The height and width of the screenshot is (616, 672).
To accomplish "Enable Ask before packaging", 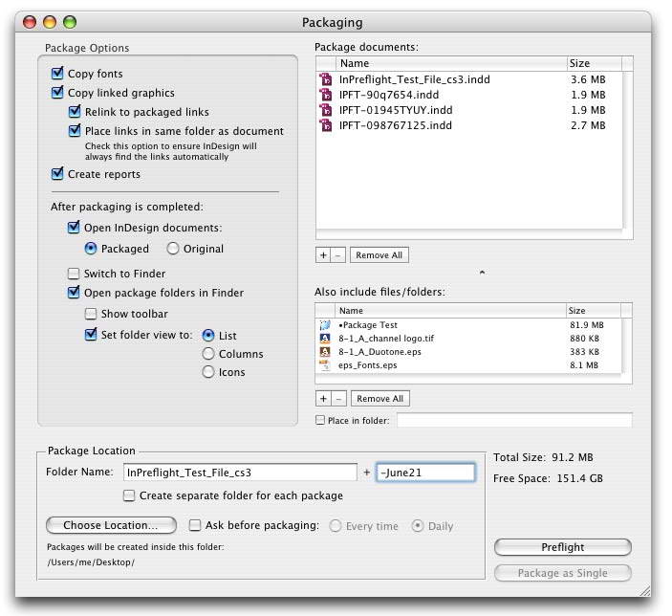I will [195, 525].
